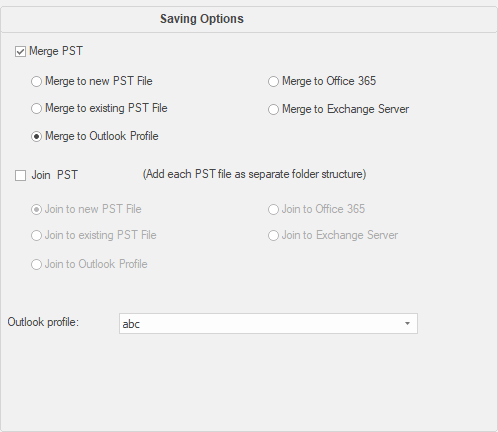Click the abc profile combo box text
Screen dimensions: 498x432
coord(131,324)
